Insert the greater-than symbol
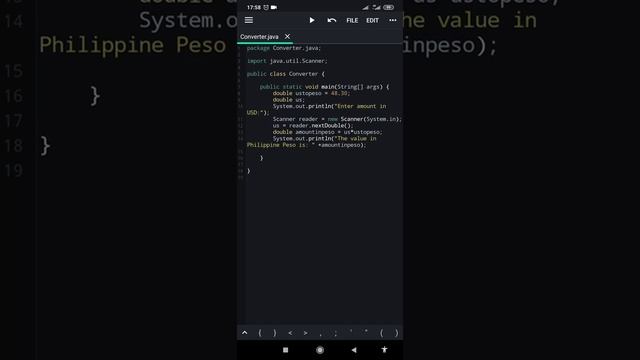The width and height of the screenshot is (640, 360). (x=305, y=333)
